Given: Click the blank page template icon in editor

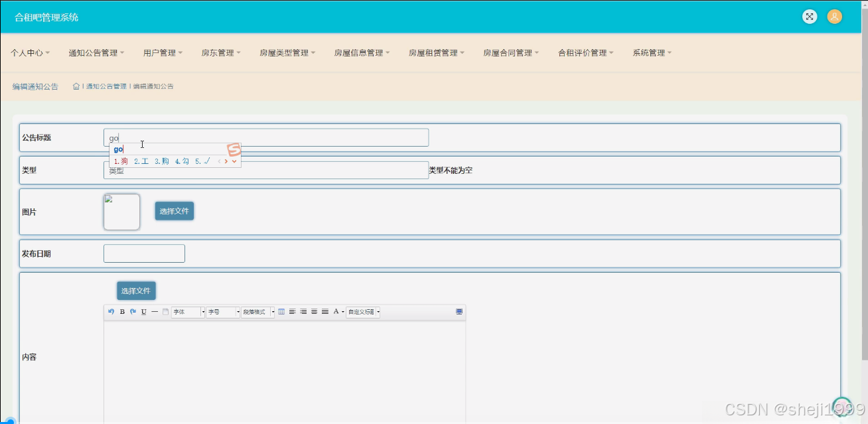Looking at the screenshot, I should tap(165, 312).
